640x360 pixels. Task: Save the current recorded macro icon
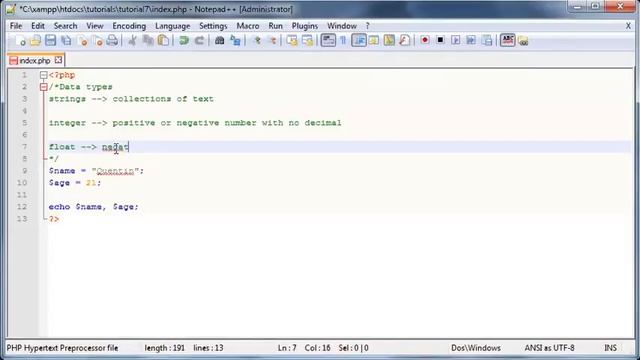coord(487,40)
